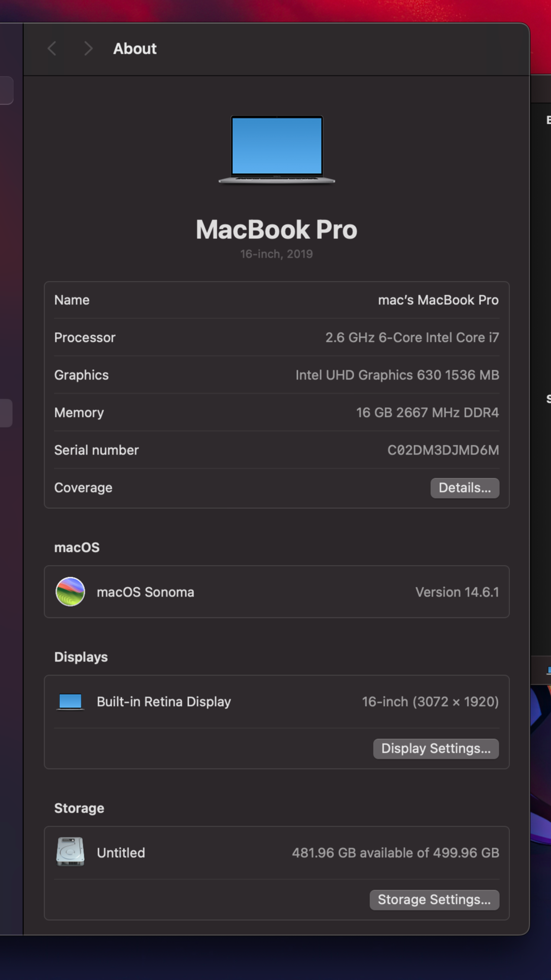Viewport: 551px width, 980px height.
Task: Click the MacBook Pro laptop icon
Action: pyautogui.click(x=277, y=150)
